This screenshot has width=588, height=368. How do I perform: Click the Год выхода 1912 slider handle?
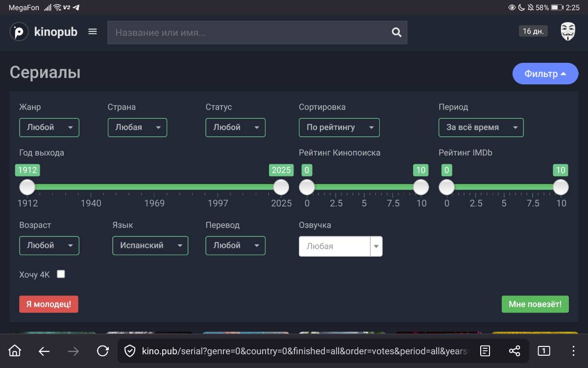(27, 187)
